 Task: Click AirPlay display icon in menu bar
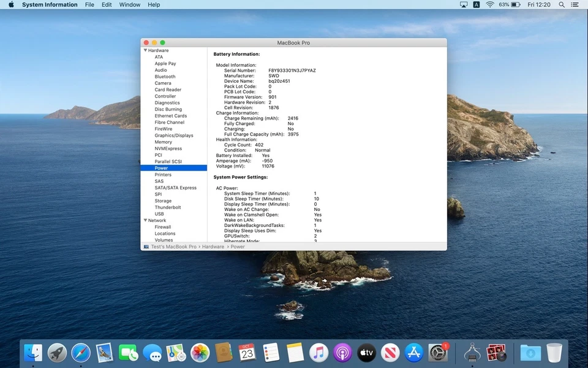(464, 4)
